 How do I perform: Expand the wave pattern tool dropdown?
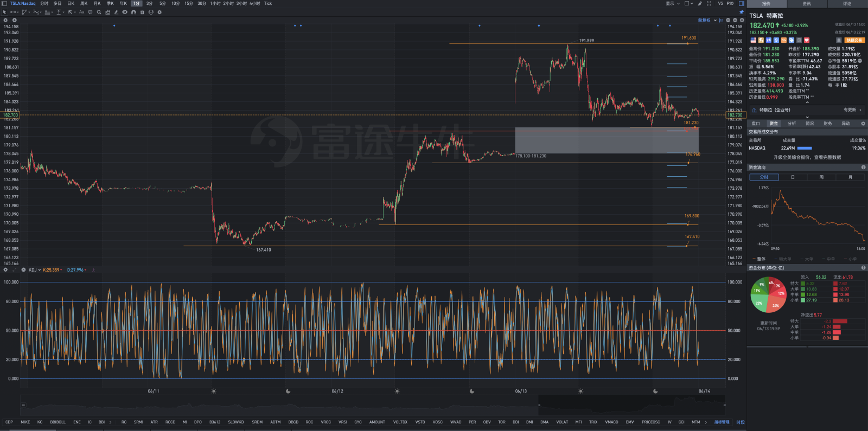[41, 12]
